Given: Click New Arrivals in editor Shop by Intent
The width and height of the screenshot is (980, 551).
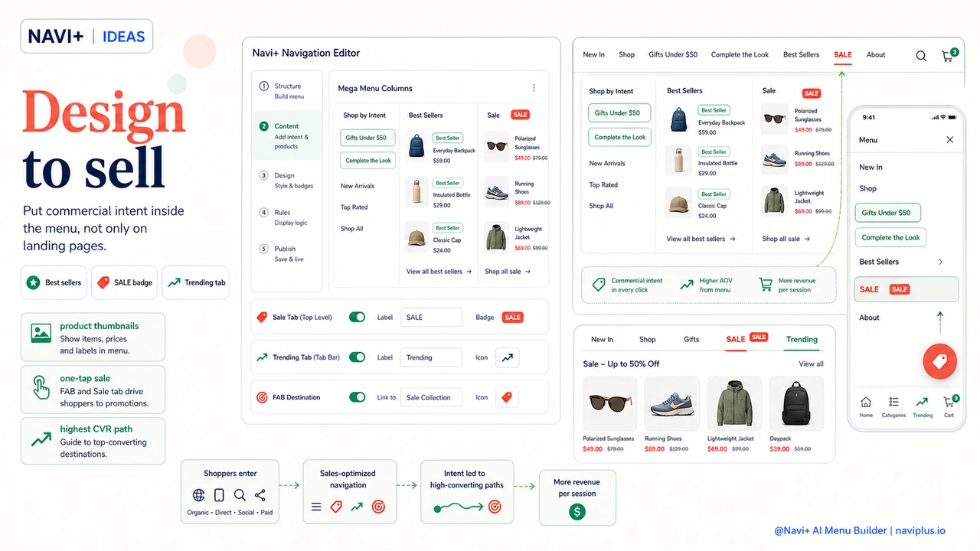Looking at the screenshot, I should click(x=358, y=186).
